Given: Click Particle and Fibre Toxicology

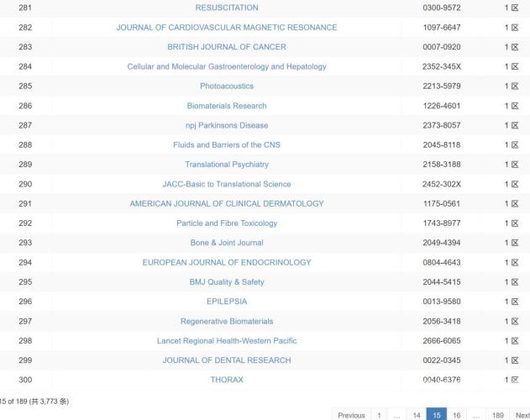Looking at the screenshot, I should [x=227, y=223].
